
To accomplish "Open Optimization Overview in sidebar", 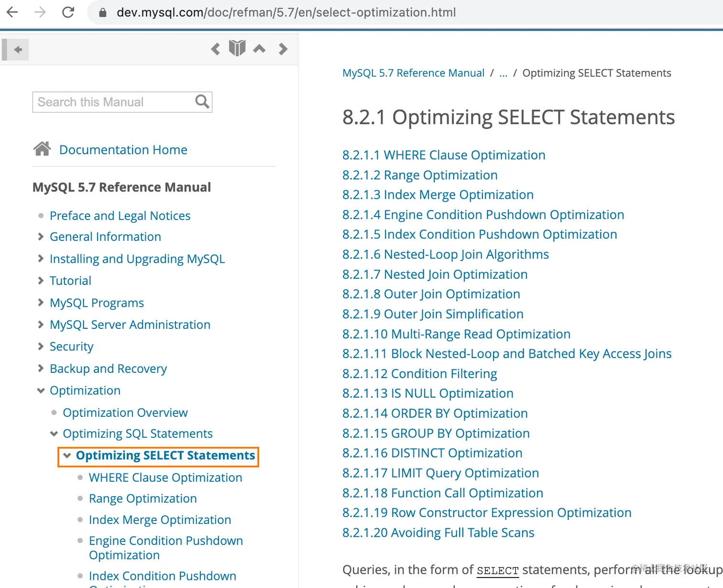I will [x=125, y=413].
